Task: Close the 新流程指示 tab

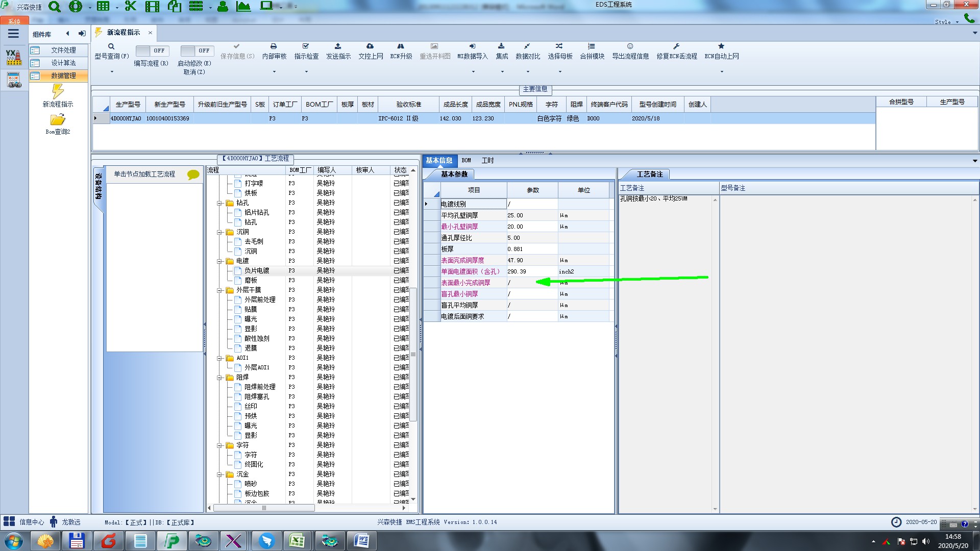Action: [x=150, y=32]
